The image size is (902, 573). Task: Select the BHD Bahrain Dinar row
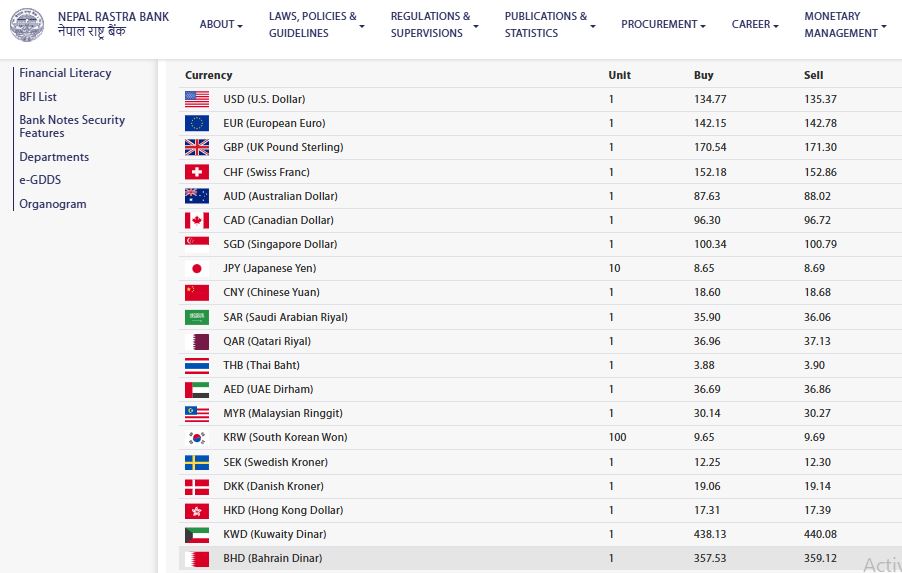[x=540, y=559]
